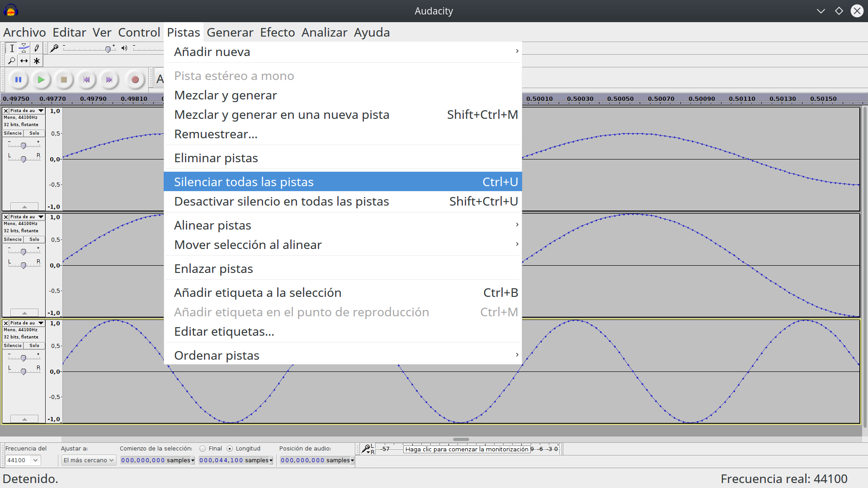Viewport: 868px width, 488px height.
Task: Choose 'Mezclar y generar' menu item
Action: (x=343, y=95)
